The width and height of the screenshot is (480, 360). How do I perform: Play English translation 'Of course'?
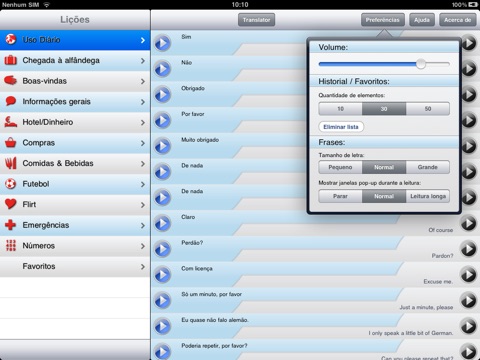tap(469, 223)
